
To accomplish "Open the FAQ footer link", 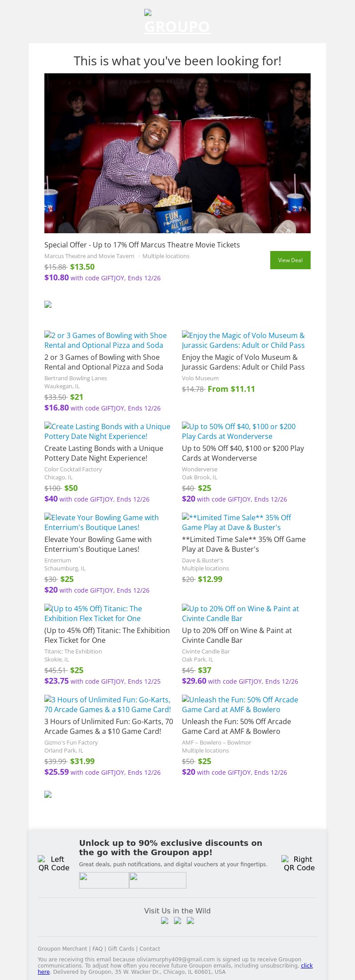I will 97,948.
